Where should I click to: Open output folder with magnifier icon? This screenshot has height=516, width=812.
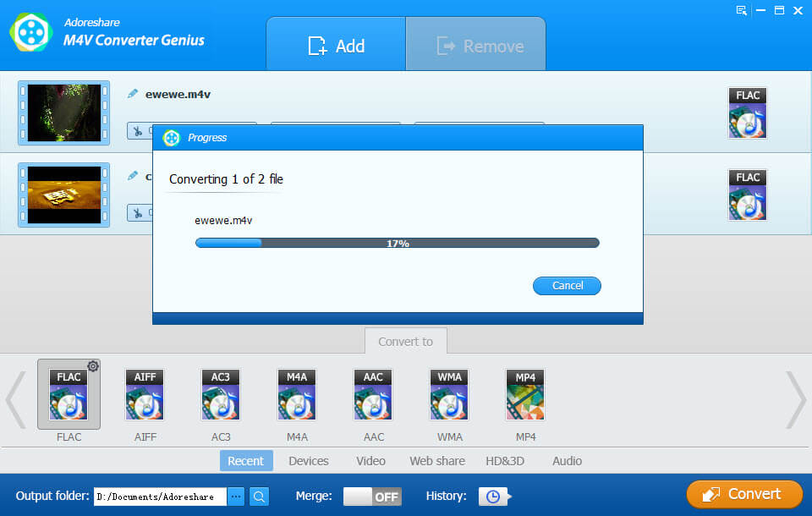click(x=259, y=497)
